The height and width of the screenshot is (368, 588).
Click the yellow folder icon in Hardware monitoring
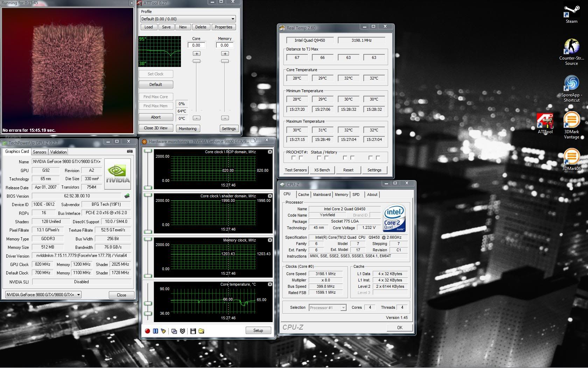tap(201, 331)
